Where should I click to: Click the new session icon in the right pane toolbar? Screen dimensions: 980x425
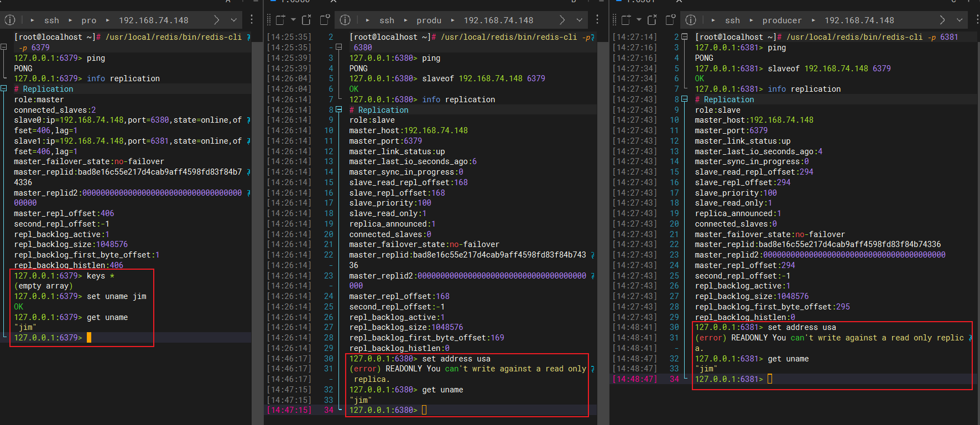click(626, 20)
